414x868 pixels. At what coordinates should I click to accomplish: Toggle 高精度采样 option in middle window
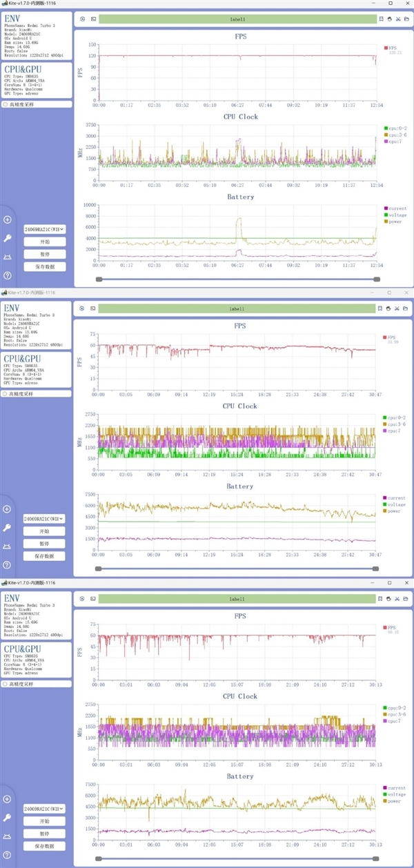coord(6,394)
